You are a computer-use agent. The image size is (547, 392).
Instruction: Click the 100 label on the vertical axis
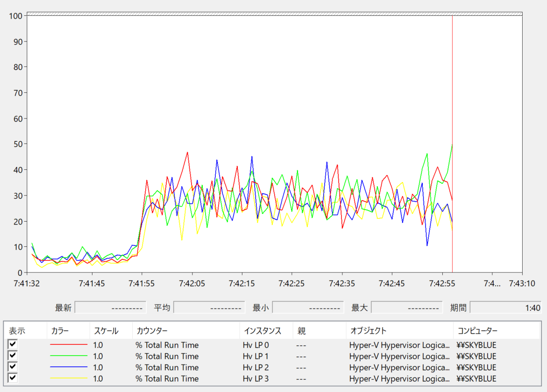point(16,16)
